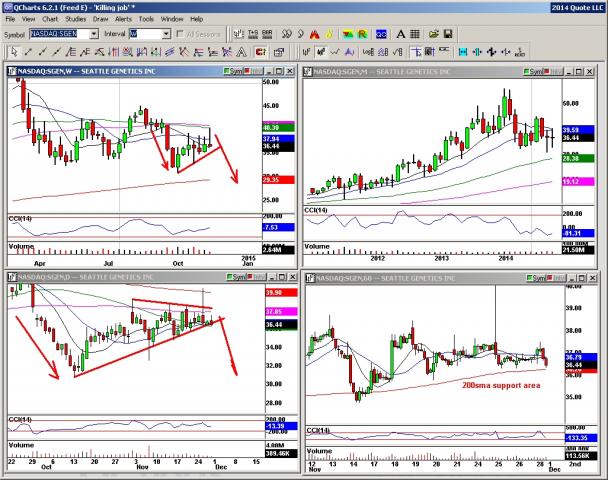Viewport: 608px width, 480px height.
Task: Click magenta 19.12 price label on monthly chart
Action: [578, 181]
